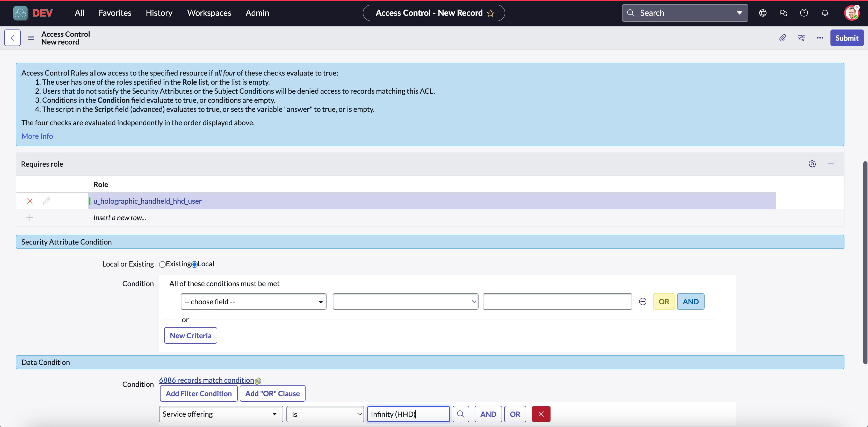868x427 pixels.
Task: Delete the u_holographic_handheld_hhd_user role row
Action: [x=30, y=201]
